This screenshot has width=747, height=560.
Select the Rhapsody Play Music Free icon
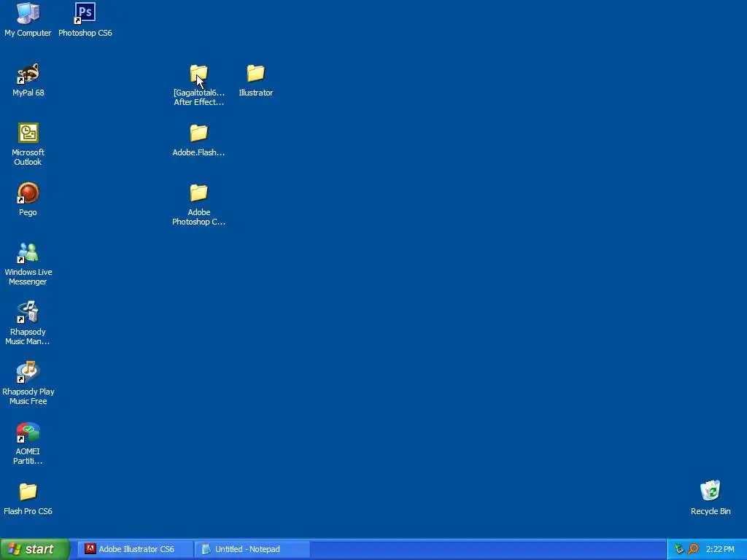[28, 373]
